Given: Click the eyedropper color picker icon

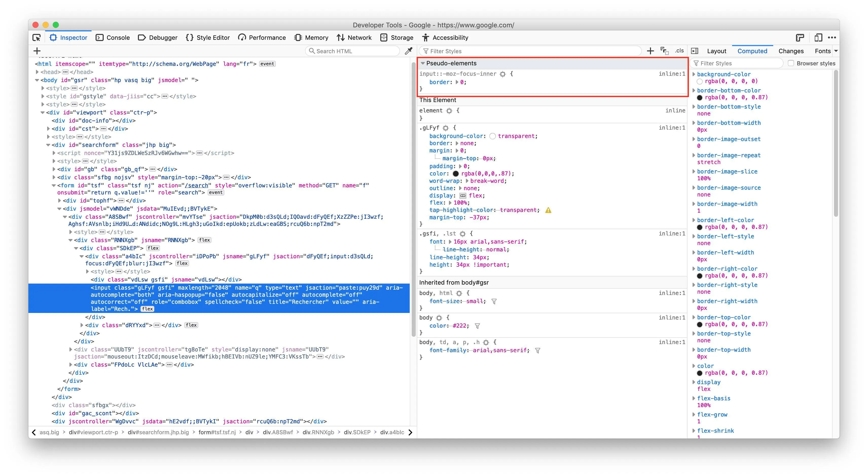Looking at the screenshot, I should click(x=408, y=51).
